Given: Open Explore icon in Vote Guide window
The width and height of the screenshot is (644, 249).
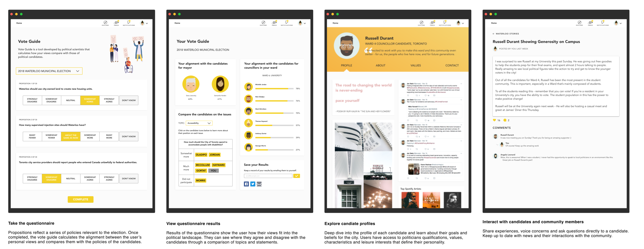Looking at the screenshot, I should pyautogui.click(x=105, y=23).
